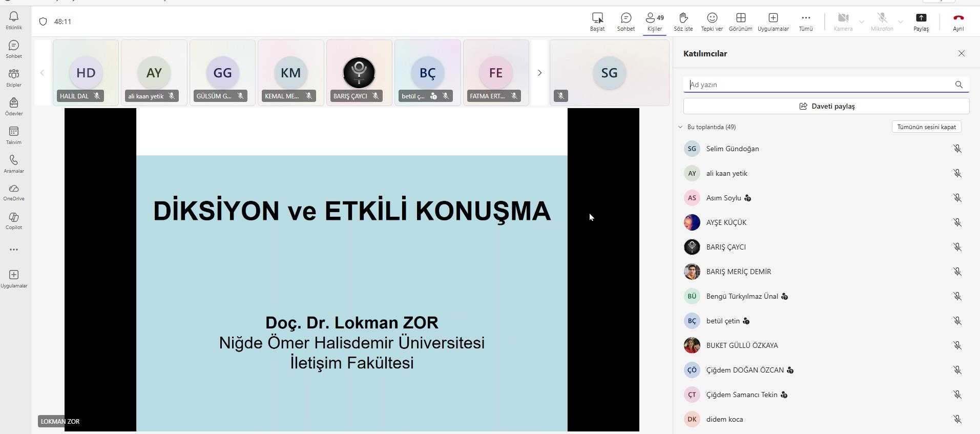
Task: Collapse the Bu toplantıda participant list
Action: tap(680, 127)
